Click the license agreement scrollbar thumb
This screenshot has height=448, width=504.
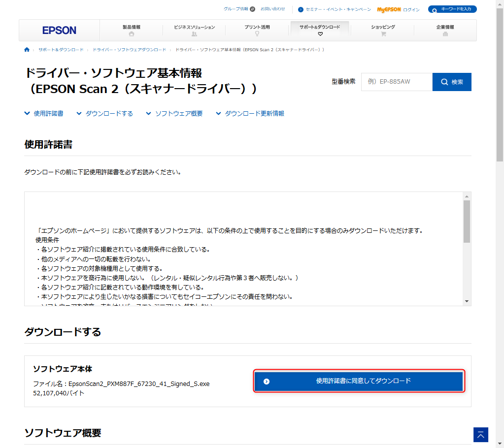coord(467,222)
